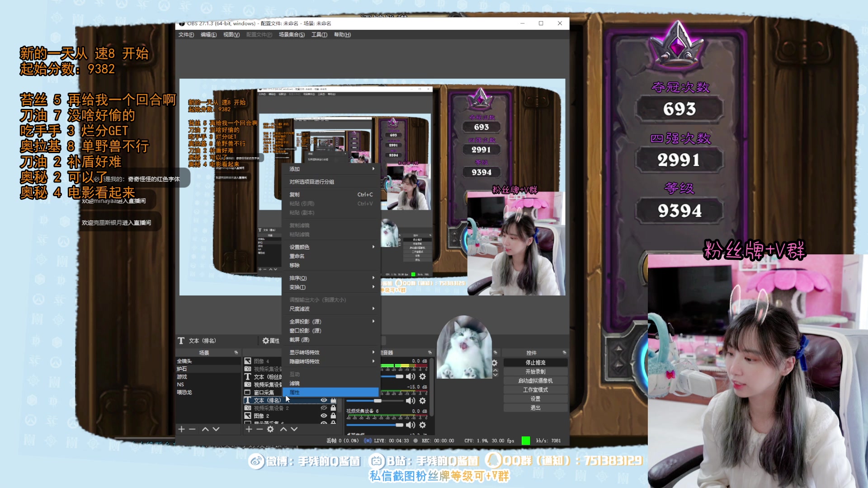Open gear settings for 视频采集设备 6 audio
Screen dimensions: 868x488
422,425
